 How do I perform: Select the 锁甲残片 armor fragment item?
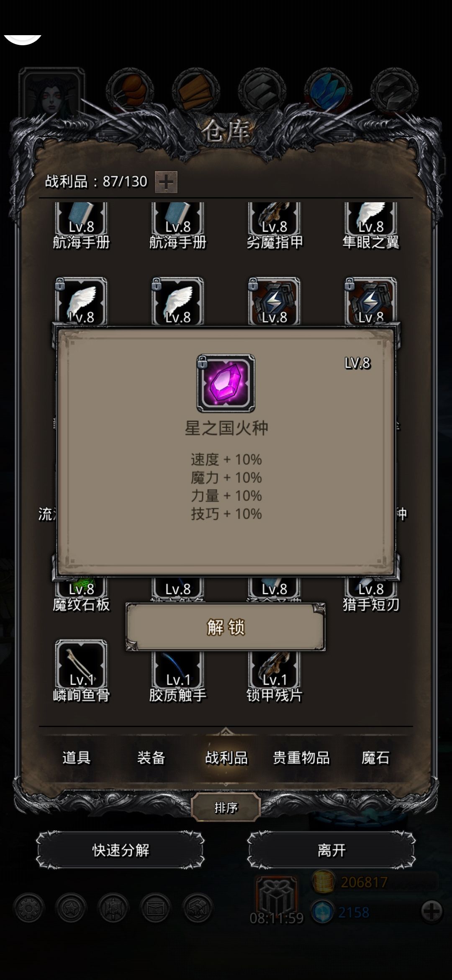click(x=275, y=676)
